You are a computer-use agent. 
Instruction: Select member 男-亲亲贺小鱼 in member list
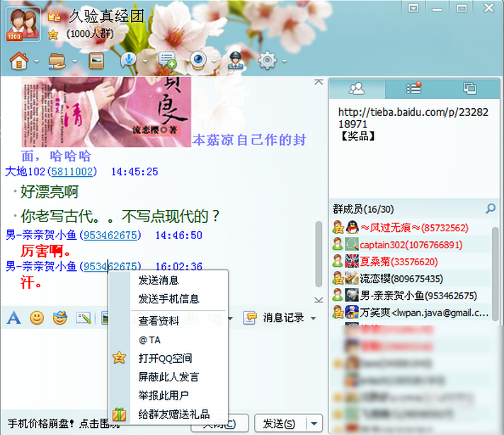[411, 296]
